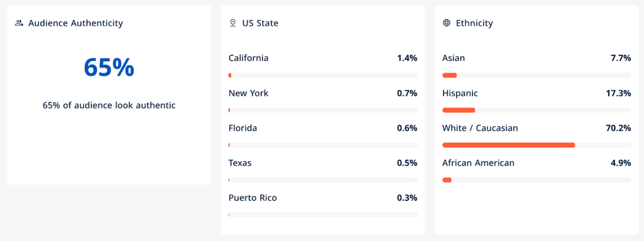Click the US State card heading
This screenshot has width=644, height=241.
[x=260, y=23]
